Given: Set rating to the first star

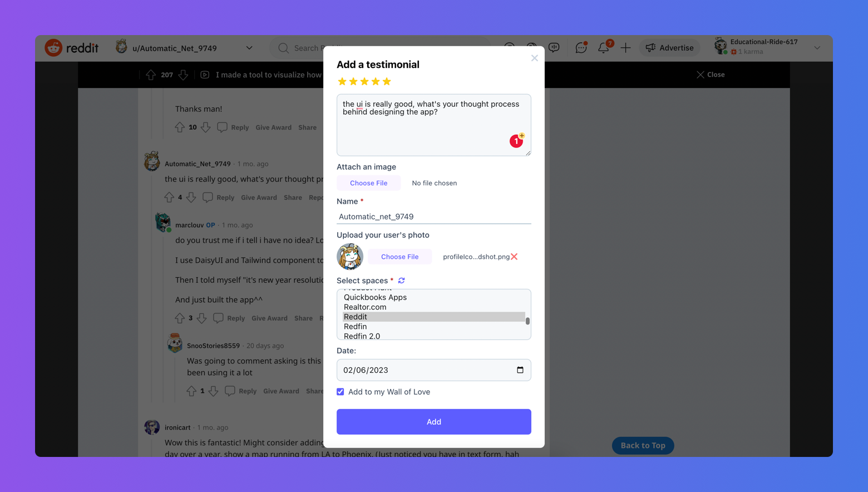Looking at the screenshot, I should 342,82.
